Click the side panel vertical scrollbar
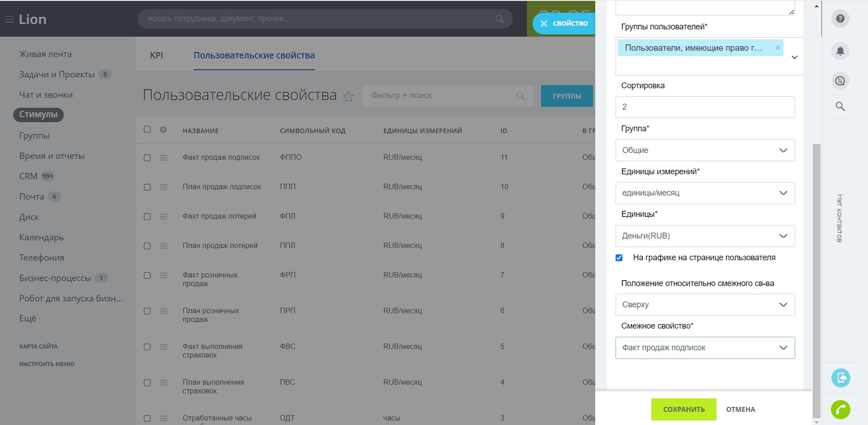This screenshot has height=425, width=868. click(x=816, y=281)
